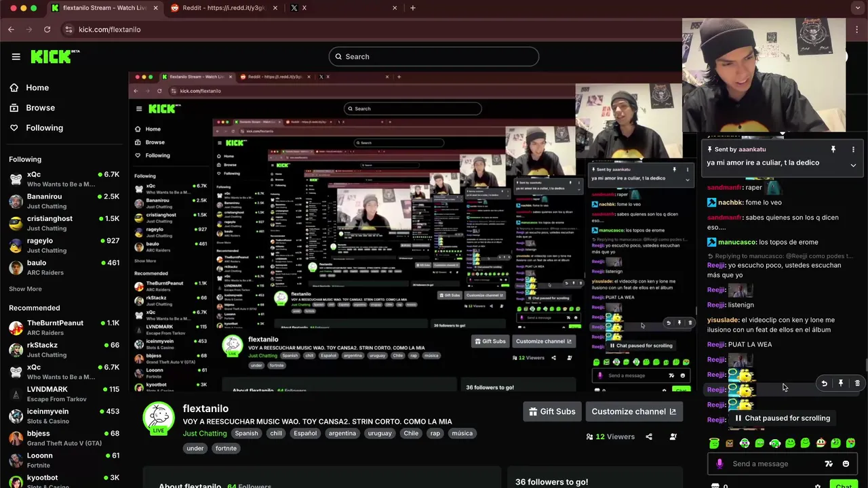868x488 pixels.
Task: Click the moderator user icon beside share
Action: pos(673,436)
